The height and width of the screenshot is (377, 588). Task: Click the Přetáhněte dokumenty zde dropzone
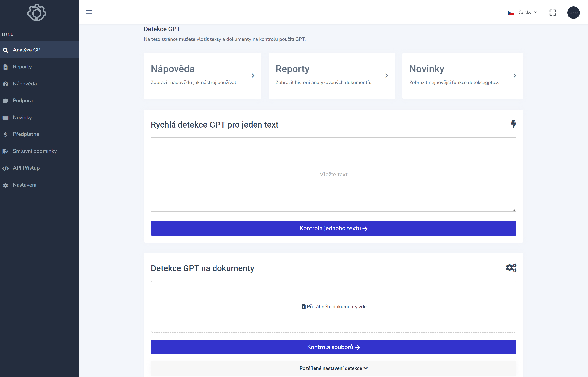[333, 306]
